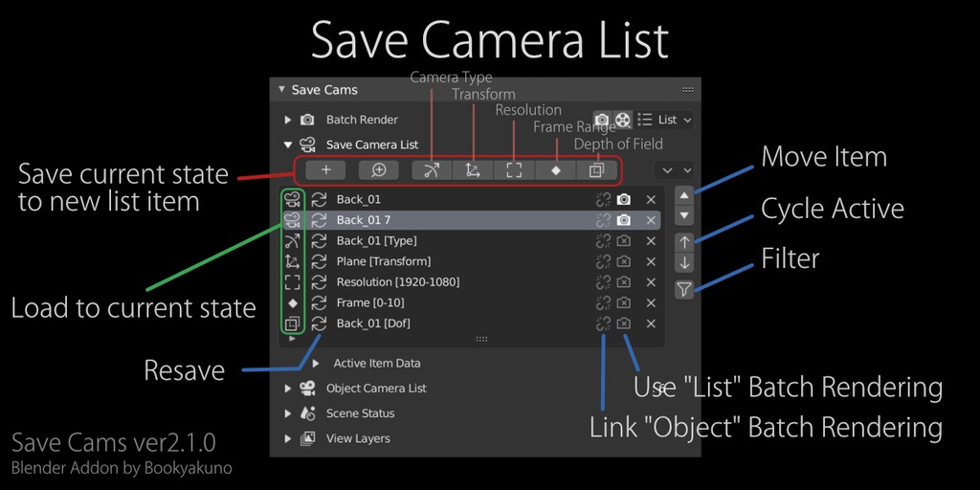Remove the Back_01 7 list item
980x490 pixels.
click(651, 220)
